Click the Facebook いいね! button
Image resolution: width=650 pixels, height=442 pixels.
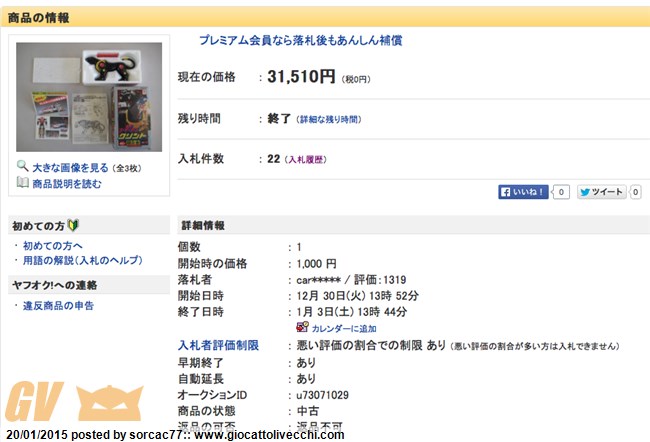click(523, 192)
